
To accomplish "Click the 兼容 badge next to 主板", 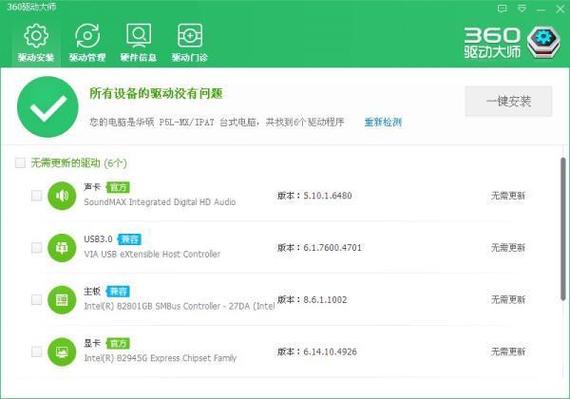I will coord(118,291).
